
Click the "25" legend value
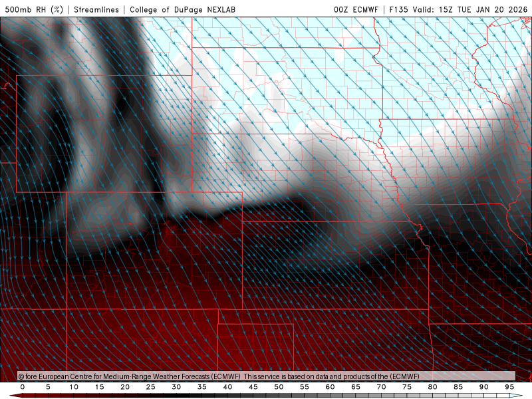[151, 387]
